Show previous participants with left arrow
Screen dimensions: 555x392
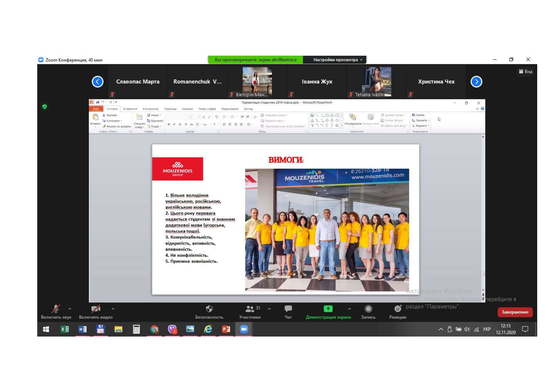(x=98, y=82)
